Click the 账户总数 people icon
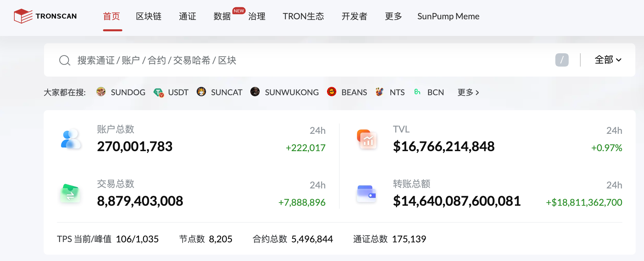644x261 pixels. pos(70,139)
